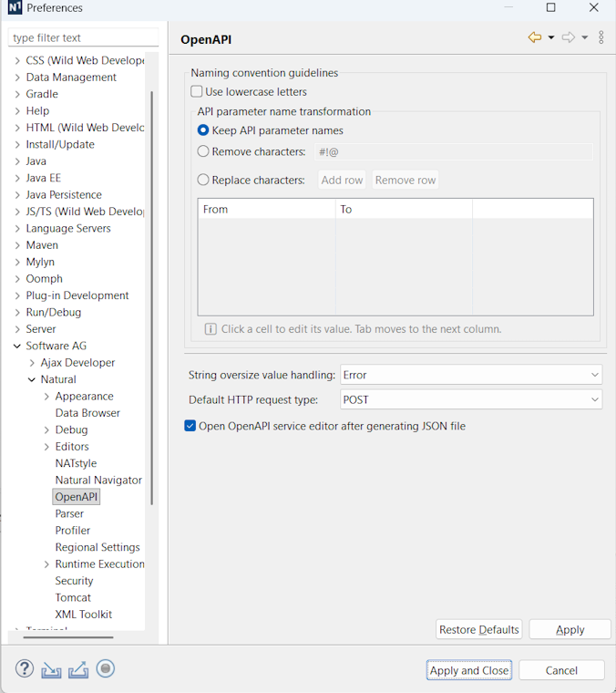
Task: Expand the Debug node under Natural
Action: pos(46,430)
